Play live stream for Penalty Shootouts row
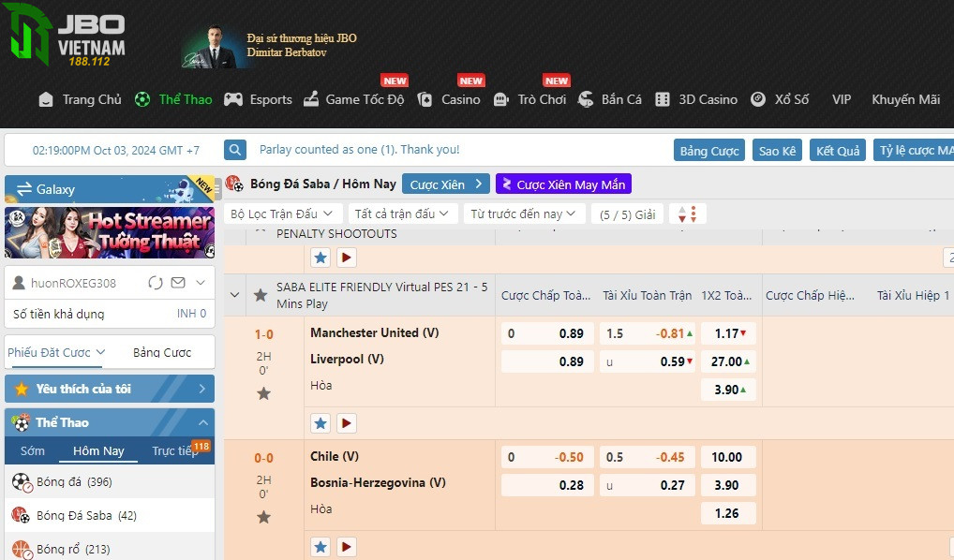954x560 pixels. 346,258
